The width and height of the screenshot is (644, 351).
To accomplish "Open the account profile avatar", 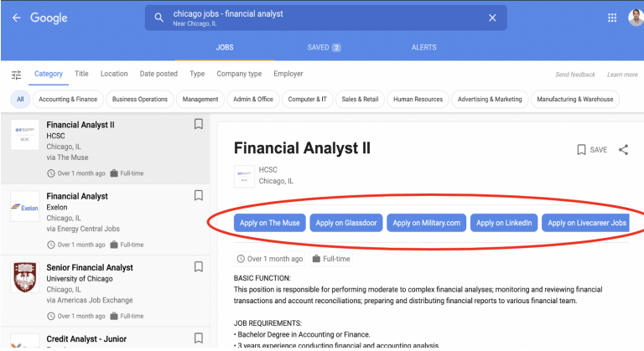I will click(x=636, y=18).
